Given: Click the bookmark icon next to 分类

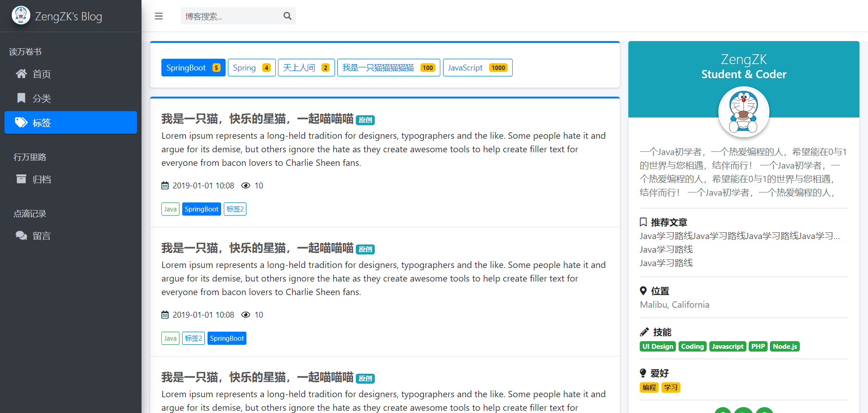Looking at the screenshot, I should point(21,98).
